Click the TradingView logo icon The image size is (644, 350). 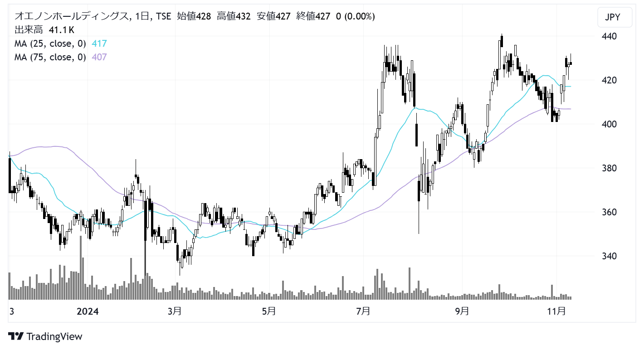tap(16, 336)
